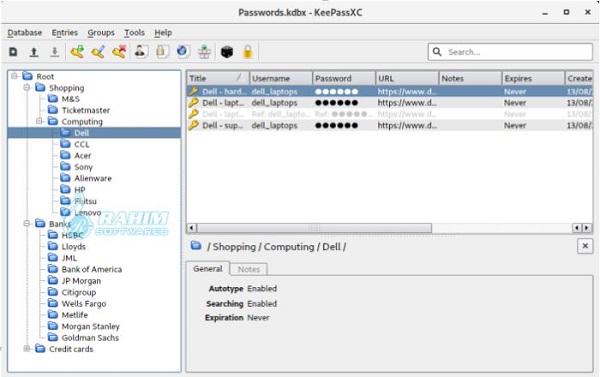Open the password generator dice icon
This screenshot has height=377, width=600.
(x=227, y=52)
